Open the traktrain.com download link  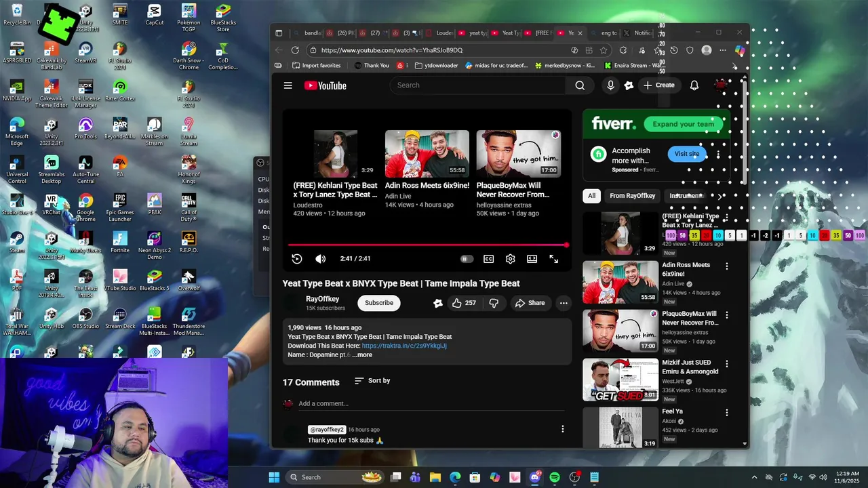[x=404, y=346]
